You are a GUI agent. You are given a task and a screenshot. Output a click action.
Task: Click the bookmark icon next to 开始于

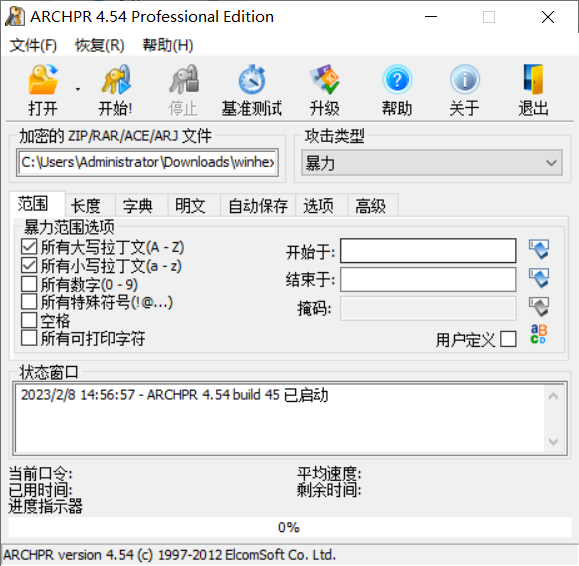pyautogui.click(x=539, y=250)
